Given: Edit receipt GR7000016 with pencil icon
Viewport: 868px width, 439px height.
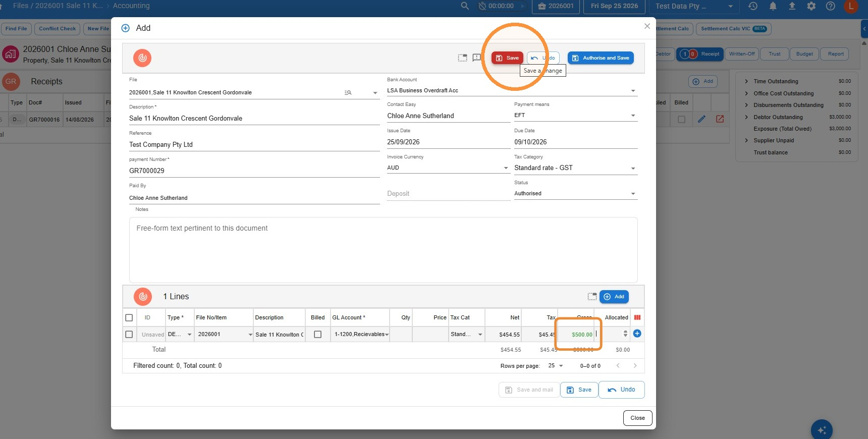Looking at the screenshot, I should coord(701,119).
